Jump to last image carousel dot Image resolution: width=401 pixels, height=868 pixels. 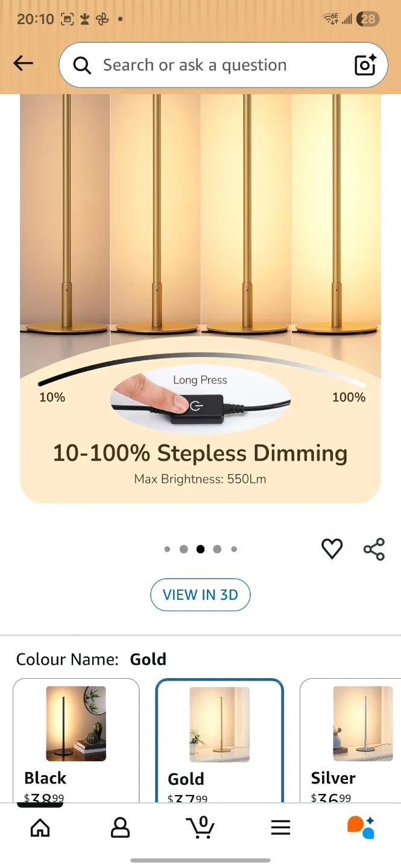[234, 549]
